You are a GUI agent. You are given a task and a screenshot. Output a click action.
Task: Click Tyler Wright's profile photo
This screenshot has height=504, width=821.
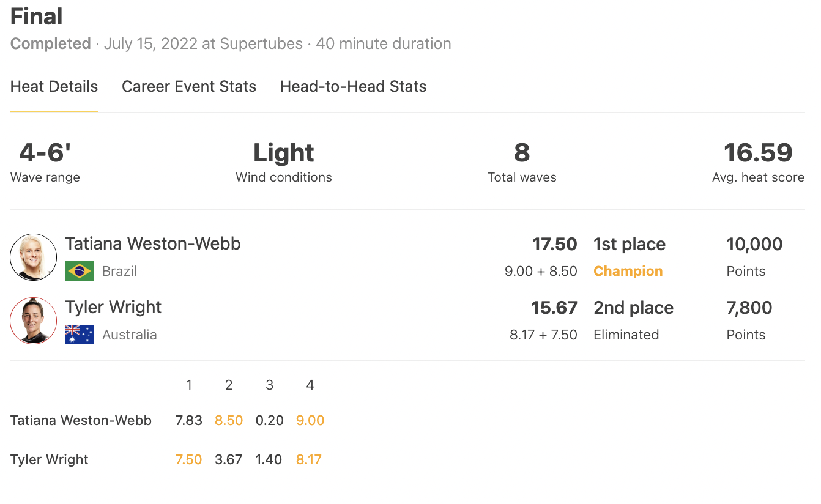coord(34,321)
